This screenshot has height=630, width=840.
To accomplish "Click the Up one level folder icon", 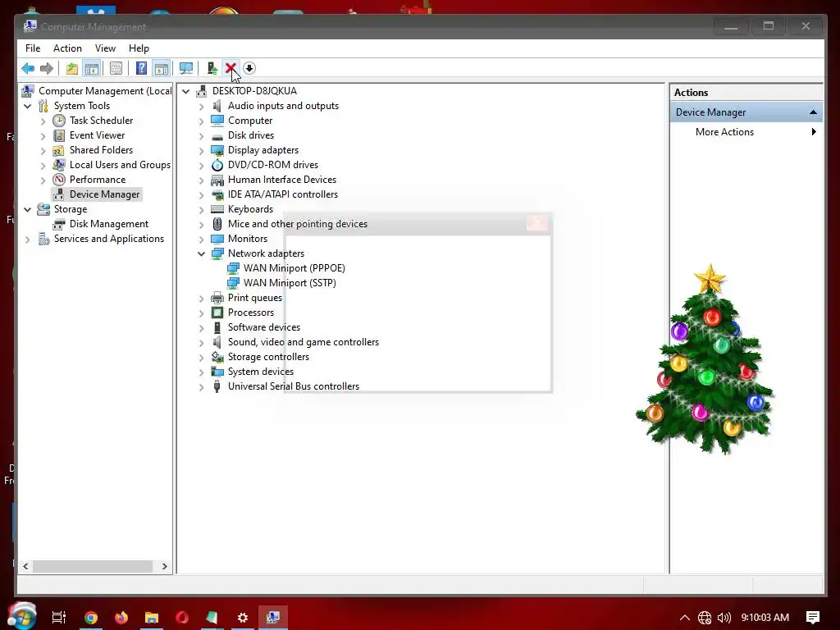I will pyautogui.click(x=72, y=68).
